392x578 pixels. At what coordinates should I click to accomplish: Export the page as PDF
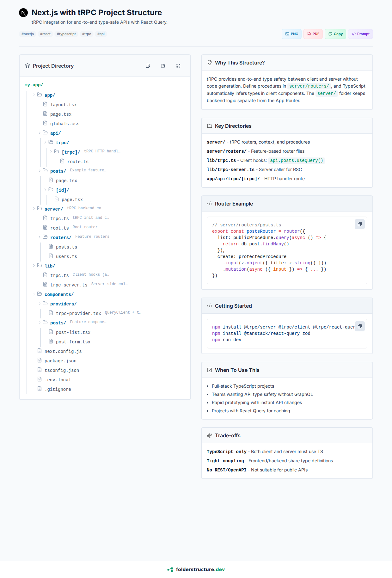point(313,34)
